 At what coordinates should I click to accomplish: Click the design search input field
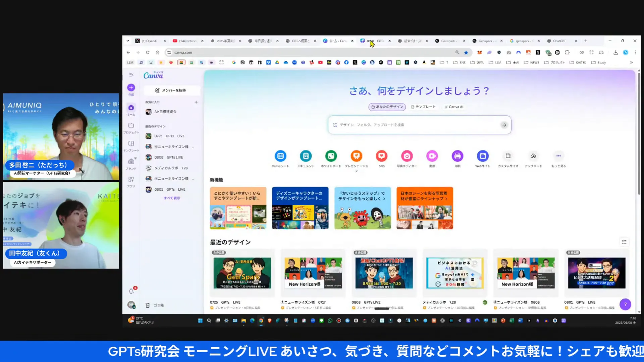(419, 125)
